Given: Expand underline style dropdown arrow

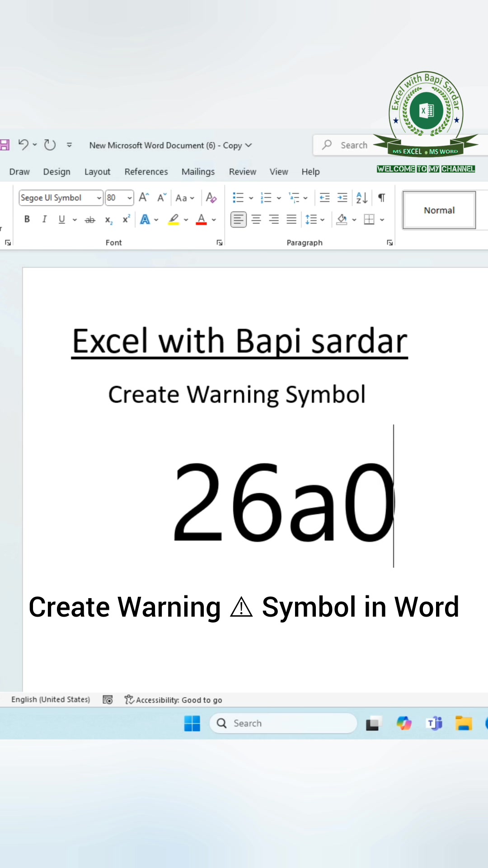Looking at the screenshot, I should tap(75, 220).
